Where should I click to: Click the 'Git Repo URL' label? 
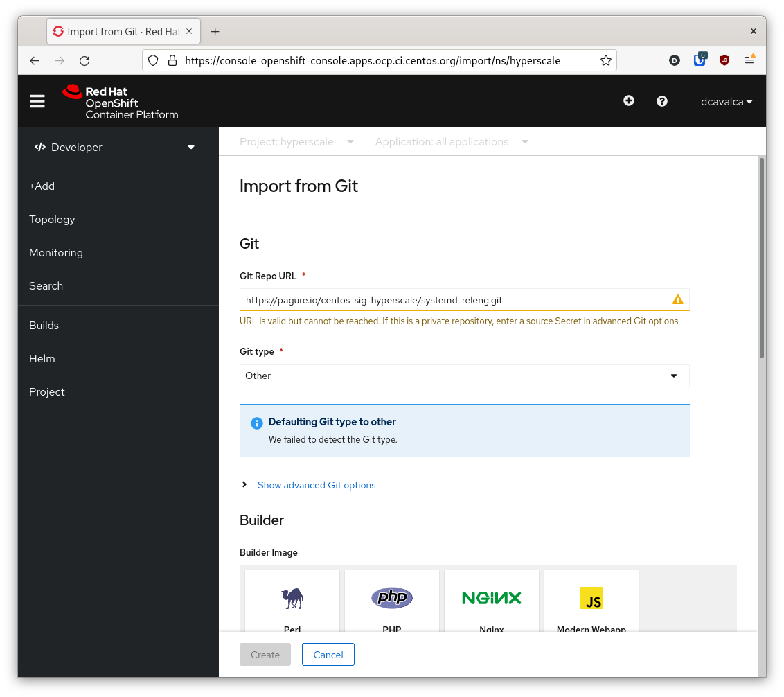(x=268, y=276)
